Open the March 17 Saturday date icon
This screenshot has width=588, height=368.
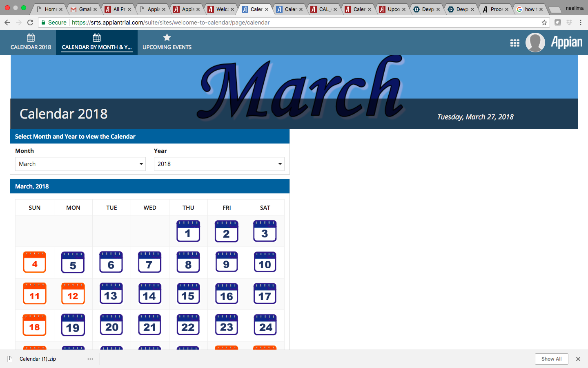point(265,294)
